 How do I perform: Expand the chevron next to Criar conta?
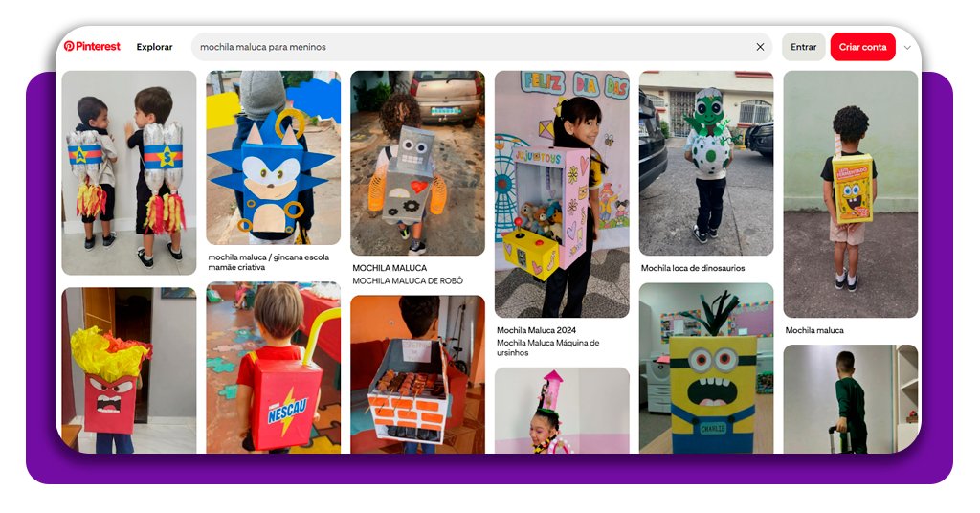(907, 47)
